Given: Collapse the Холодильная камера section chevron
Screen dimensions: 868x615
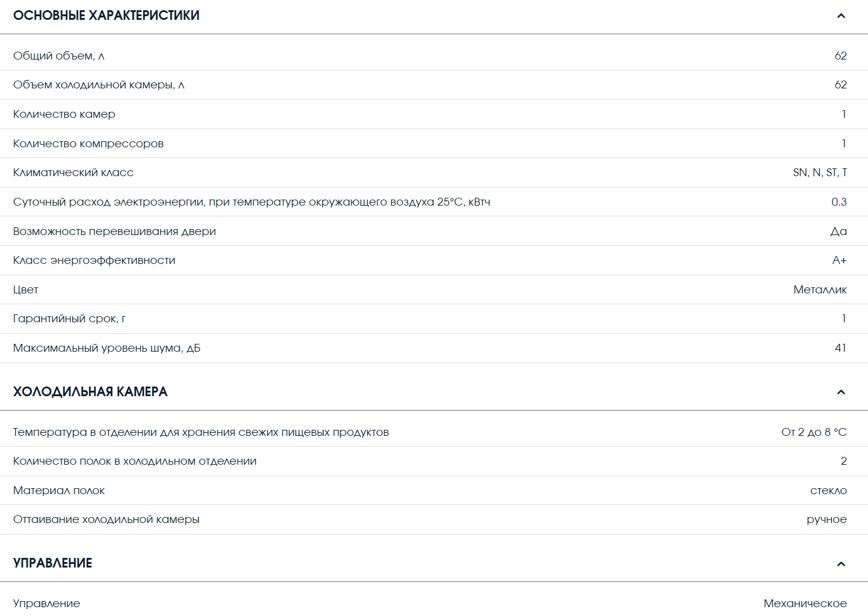Looking at the screenshot, I should coord(841,392).
